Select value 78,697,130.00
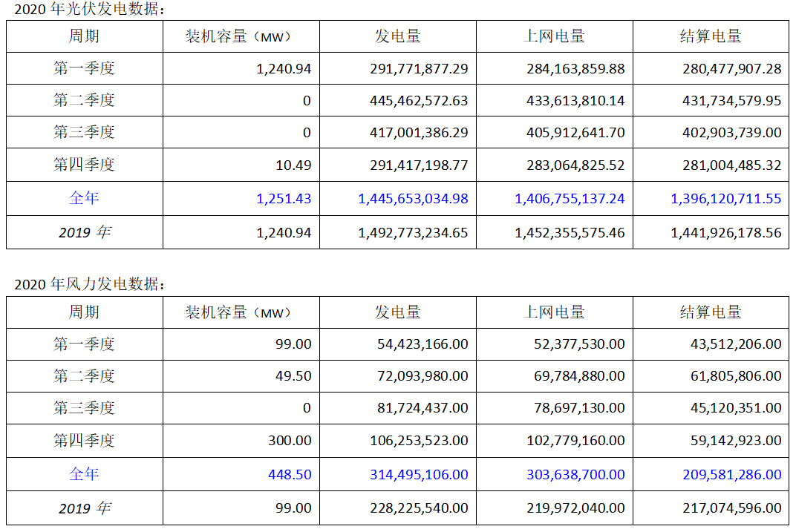Screen dimensions: 796x532 (579, 408)
